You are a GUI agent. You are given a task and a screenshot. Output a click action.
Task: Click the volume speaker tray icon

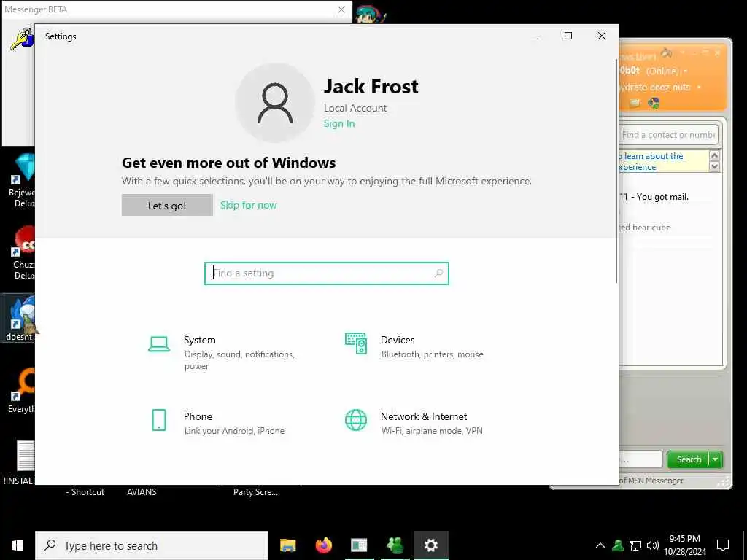tap(653, 545)
